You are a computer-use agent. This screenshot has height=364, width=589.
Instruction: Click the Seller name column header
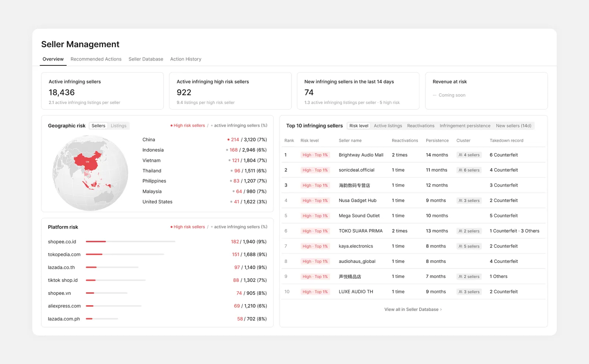(x=350, y=140)
